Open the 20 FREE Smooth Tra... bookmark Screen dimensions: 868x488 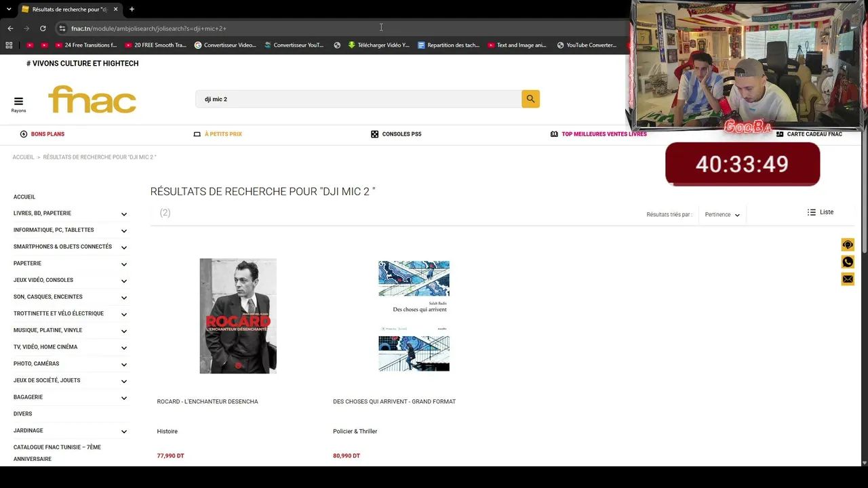[155, 45]
